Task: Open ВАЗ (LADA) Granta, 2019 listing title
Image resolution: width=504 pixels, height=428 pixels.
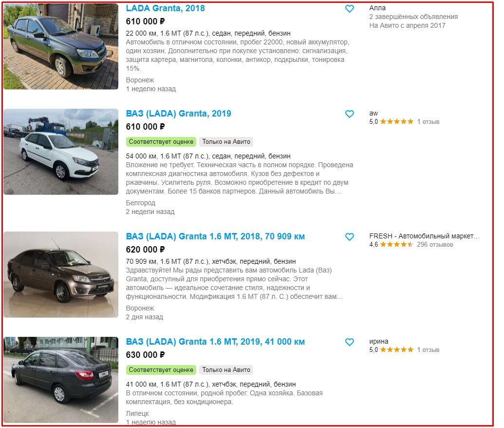Action: [178, 114]
